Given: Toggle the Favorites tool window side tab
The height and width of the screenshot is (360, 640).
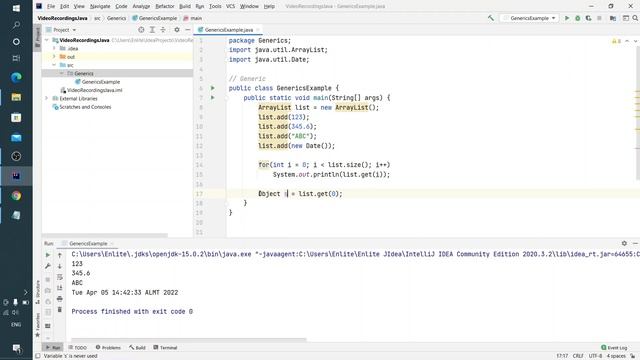Looking at the screenshot, I should coord(38,325).
